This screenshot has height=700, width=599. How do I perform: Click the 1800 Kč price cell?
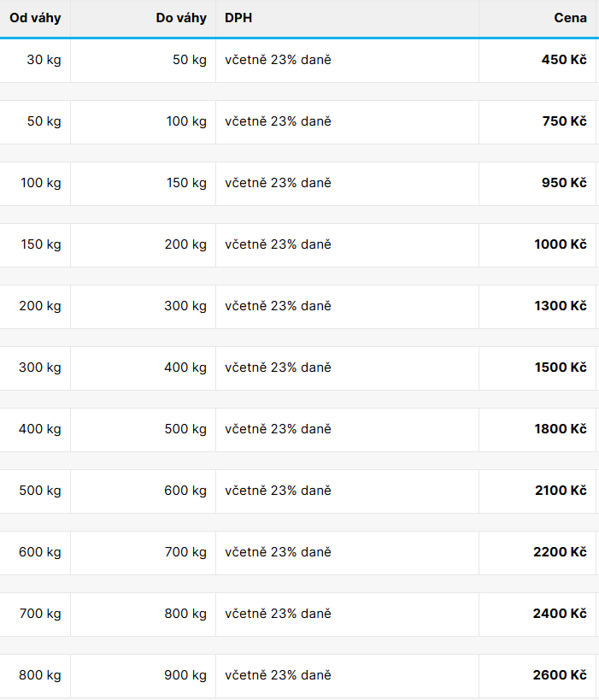560,429
